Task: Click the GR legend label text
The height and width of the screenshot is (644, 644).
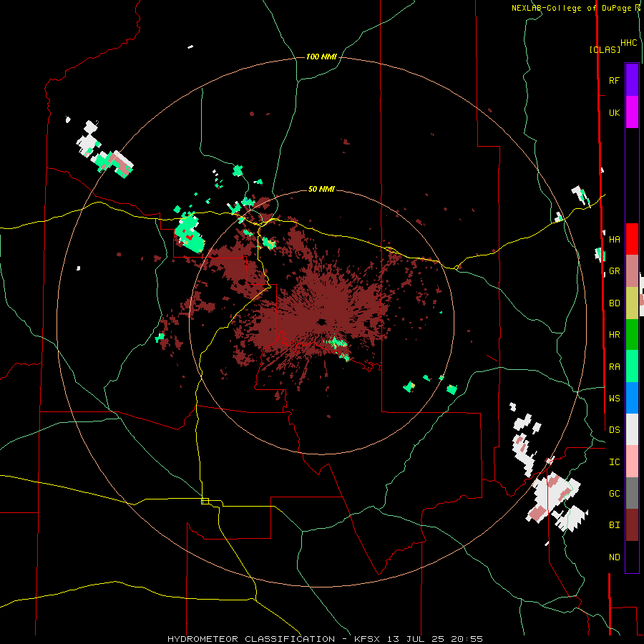Action: coord(614,271)
